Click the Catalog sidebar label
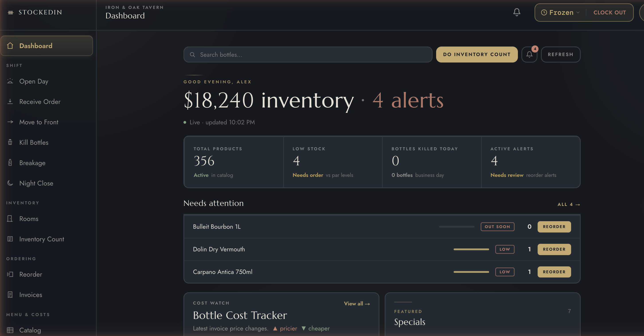 click(x=30, y=330)
